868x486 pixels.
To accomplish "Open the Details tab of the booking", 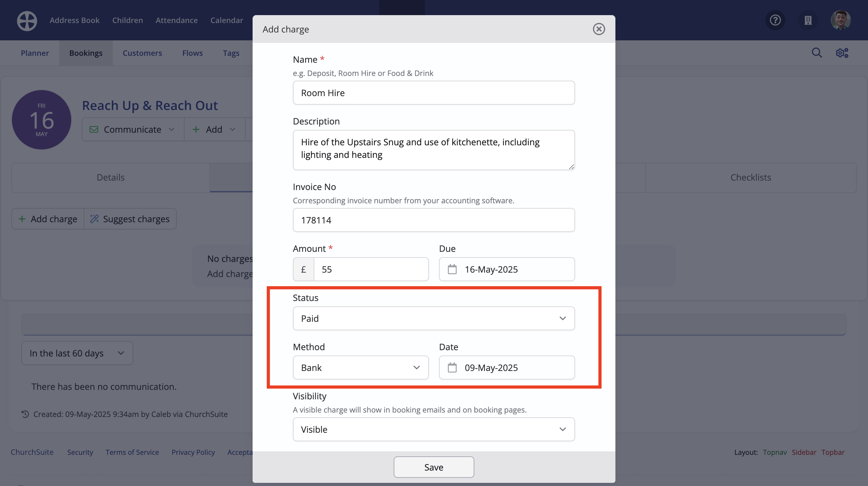I will (111, 177).
